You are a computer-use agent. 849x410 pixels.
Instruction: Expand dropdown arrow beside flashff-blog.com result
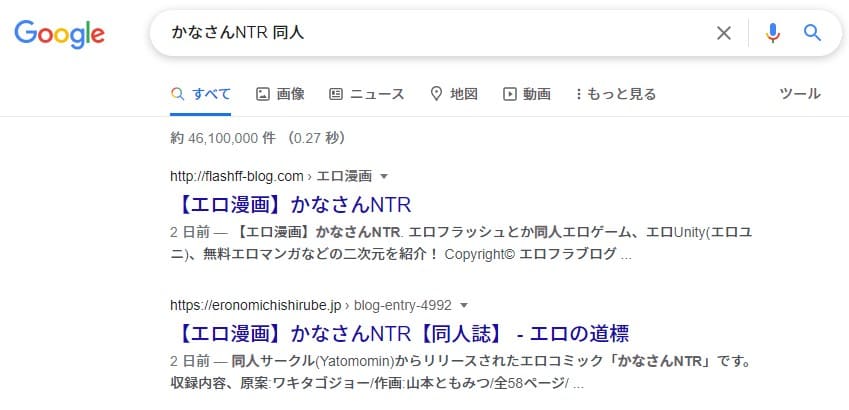pos(384,176)
